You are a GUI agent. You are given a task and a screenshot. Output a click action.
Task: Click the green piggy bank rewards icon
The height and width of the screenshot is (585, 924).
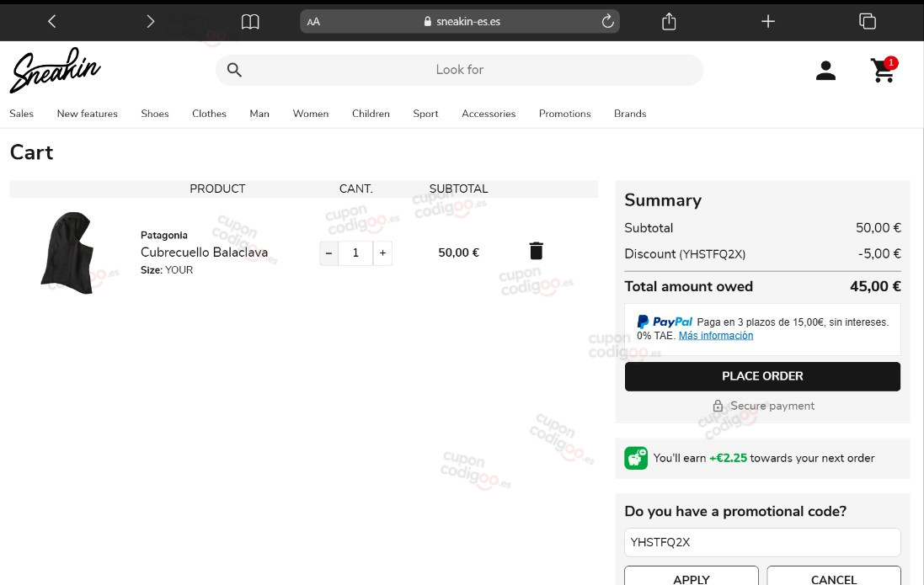click(636, 458)
